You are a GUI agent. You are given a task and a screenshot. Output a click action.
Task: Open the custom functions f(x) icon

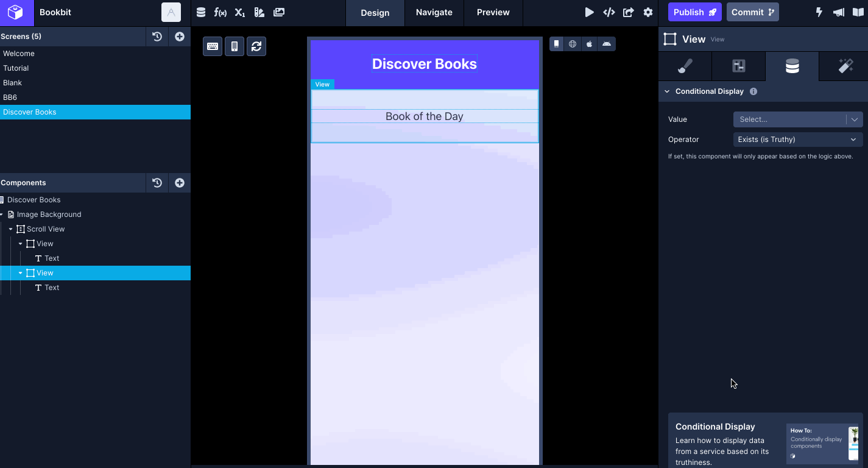[221, 12]
